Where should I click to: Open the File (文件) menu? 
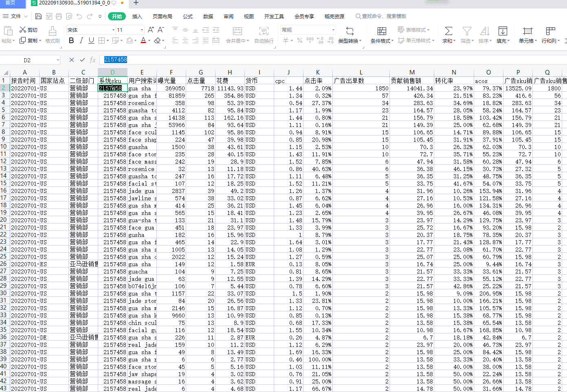point(15,16)
